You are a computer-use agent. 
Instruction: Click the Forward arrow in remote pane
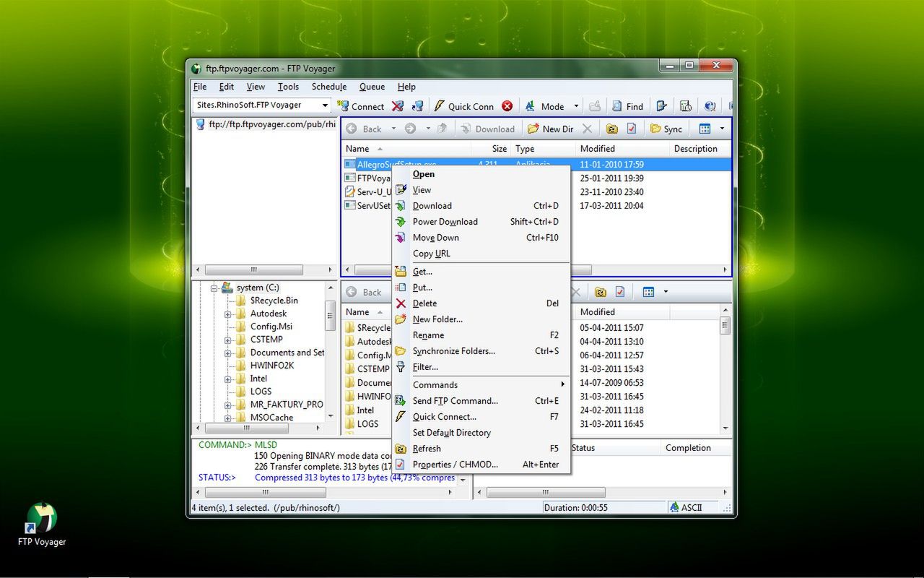point(410,129)
